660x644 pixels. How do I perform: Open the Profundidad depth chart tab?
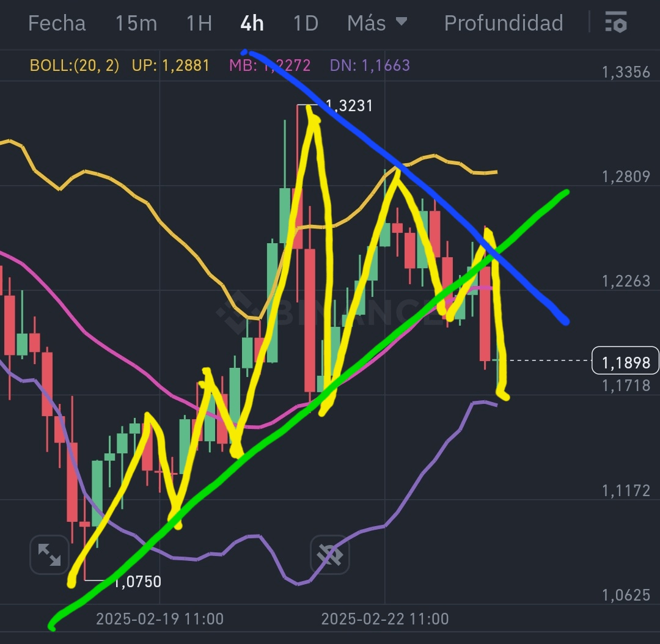click(x=504, y=23)
